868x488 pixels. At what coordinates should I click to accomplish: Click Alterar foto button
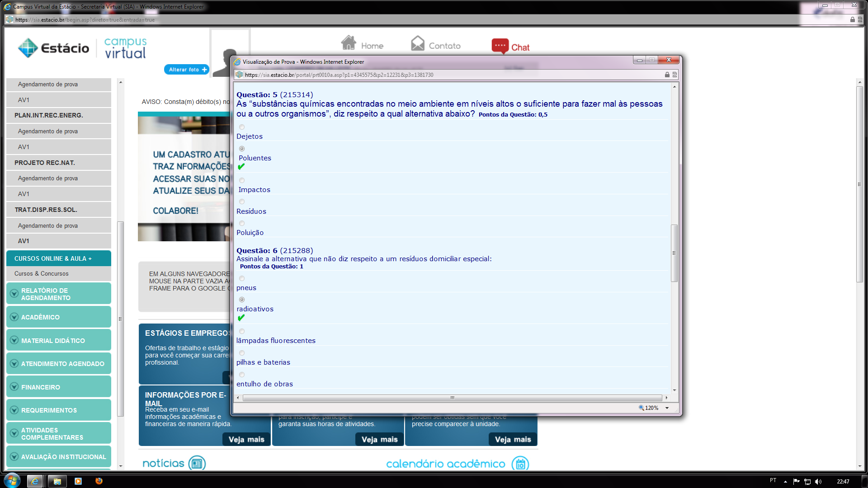(187, 70)
